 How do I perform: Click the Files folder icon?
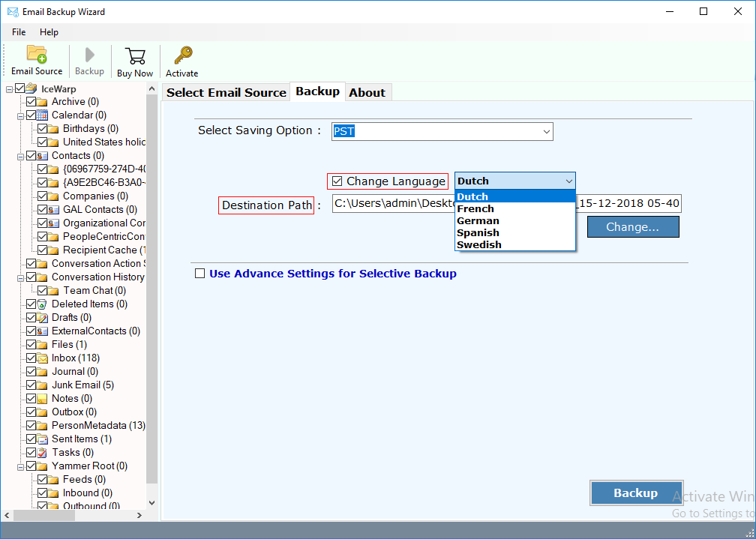point(43,345)
